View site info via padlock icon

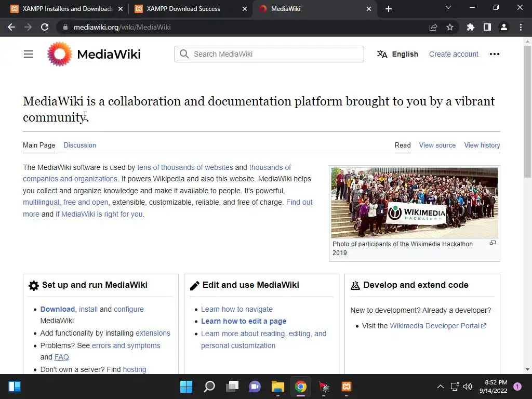tap(65, 27)
